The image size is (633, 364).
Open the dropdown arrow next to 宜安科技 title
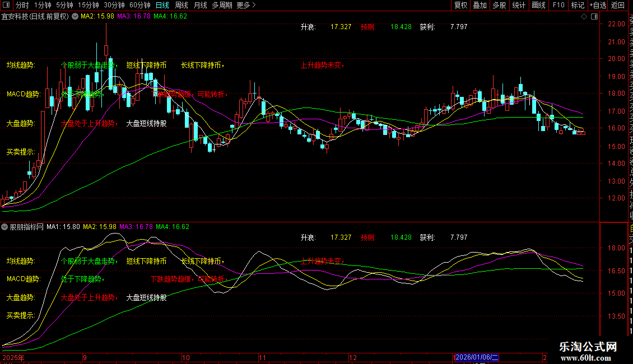[x=75, y=17]
